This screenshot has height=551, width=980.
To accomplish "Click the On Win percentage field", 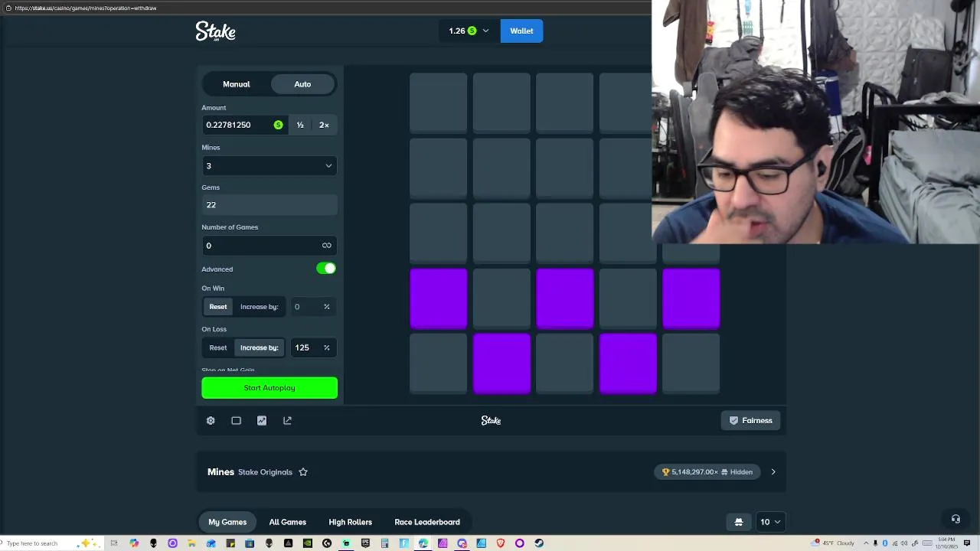I will pyautogui.click(x=312, y=307).
